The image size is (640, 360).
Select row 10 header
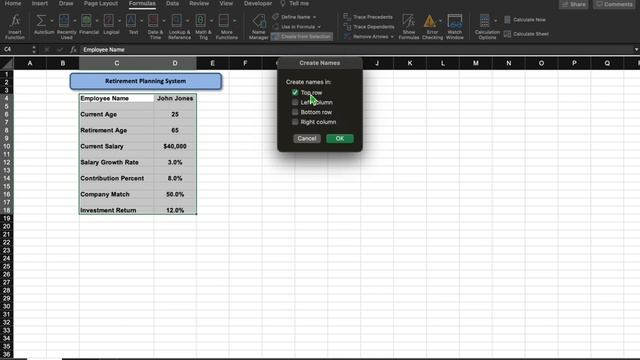tap(7, 146)
